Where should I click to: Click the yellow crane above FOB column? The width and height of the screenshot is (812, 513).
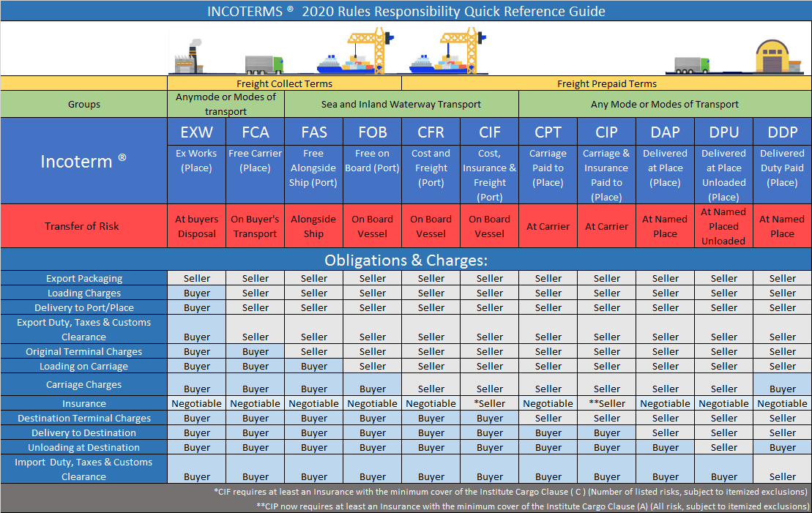(369, 48)
